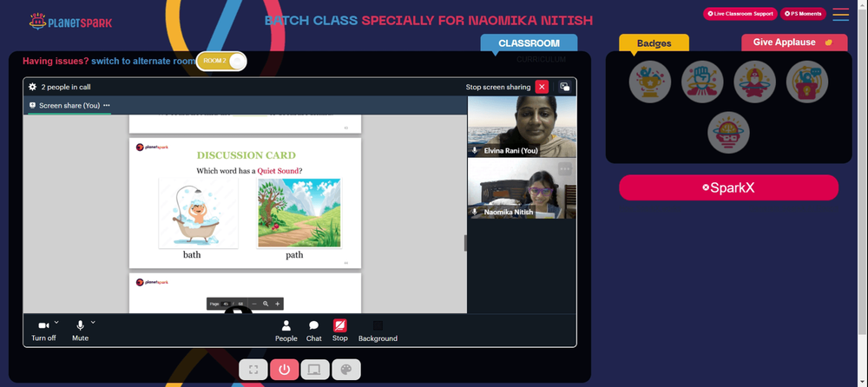Image resolution: width=868 pixels, height=387 pixels.
Task: Expand camera options chevron
Action: pos(56,322)
